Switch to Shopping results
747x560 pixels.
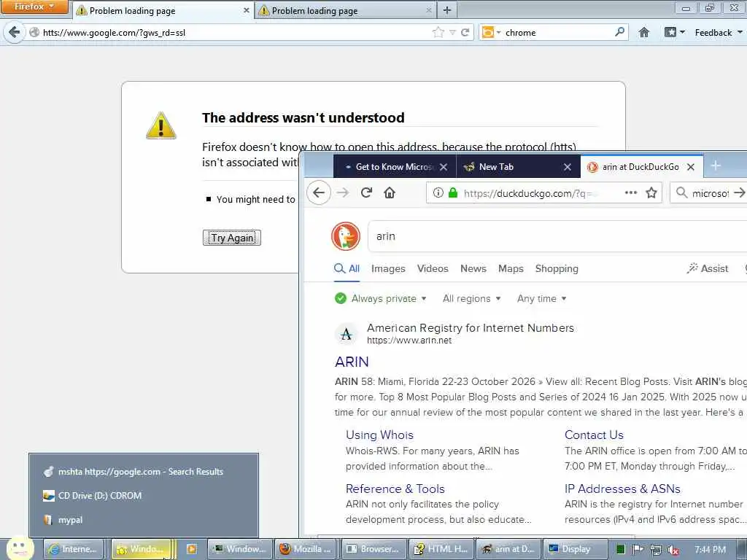coord(557,268)
